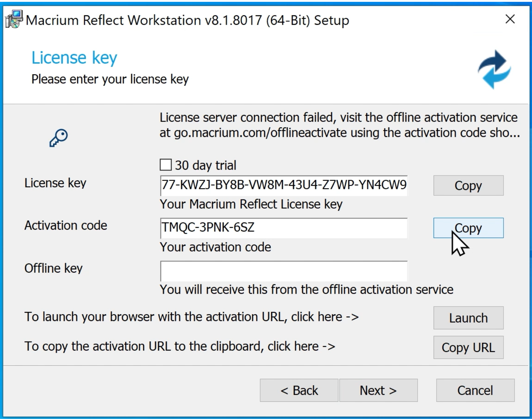Viewport: 532px width, 420px height.
Task: Click the '30 day trial' label text
Action: click(x=206, y=166)
